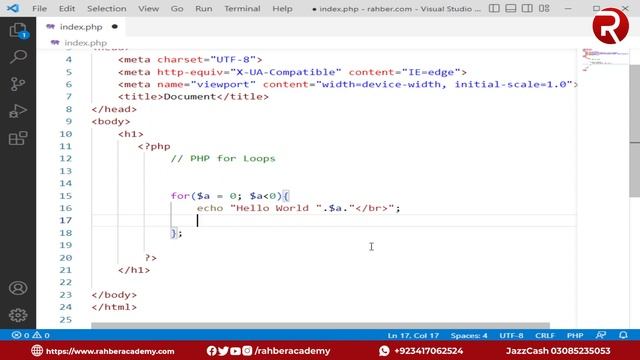Click the "// PHP for Loops" comment

[223, 158]
